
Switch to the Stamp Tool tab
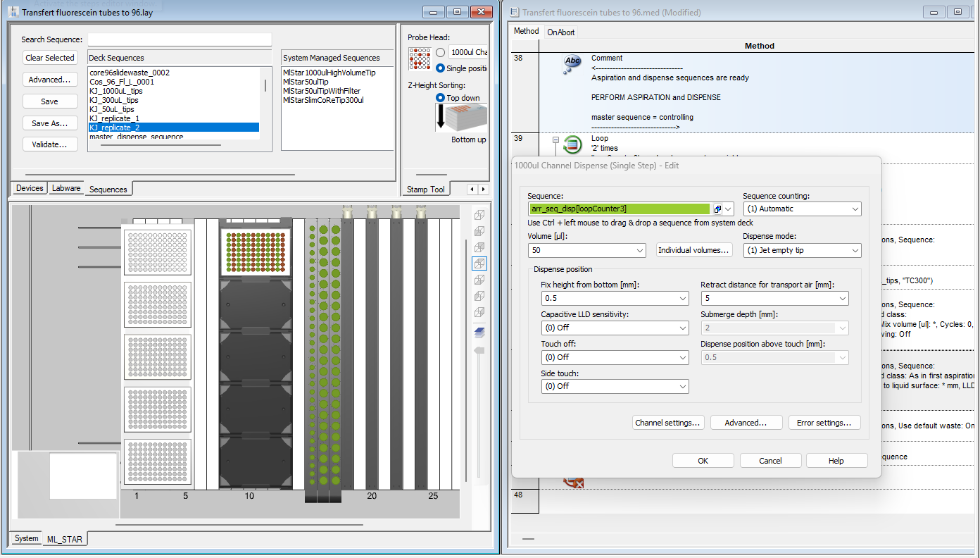[426, 189]
